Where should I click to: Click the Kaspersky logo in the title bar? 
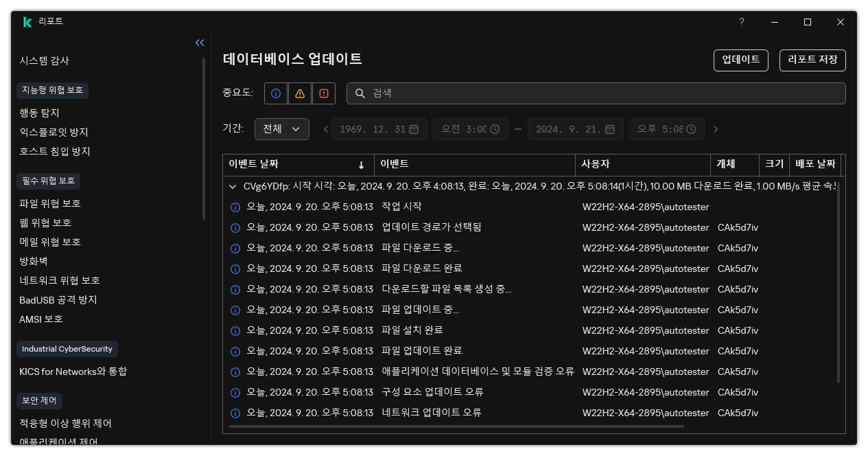[x=27, y=21]
